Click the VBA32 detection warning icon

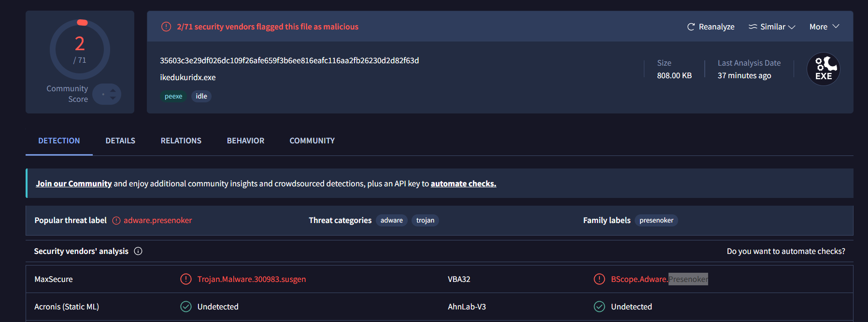pyautogui.click(x=599, y=279)
